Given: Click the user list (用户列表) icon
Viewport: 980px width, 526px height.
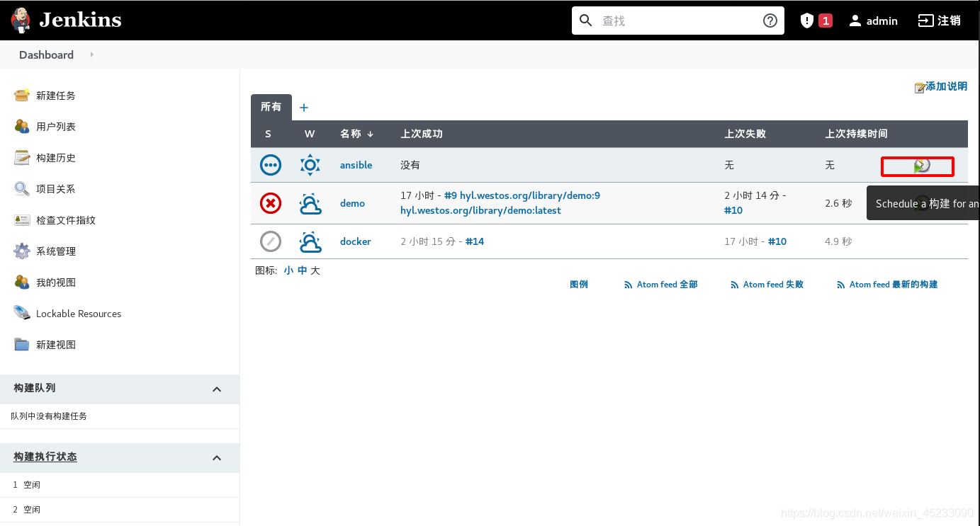Looking at the screenshot, I should point(22,126).
